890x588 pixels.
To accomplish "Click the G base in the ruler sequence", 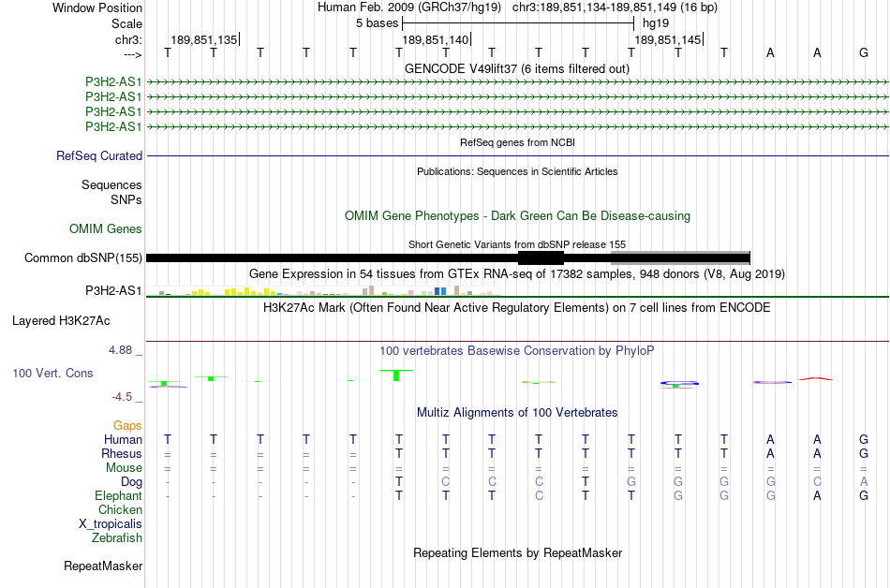I will [x=864, y=52].
